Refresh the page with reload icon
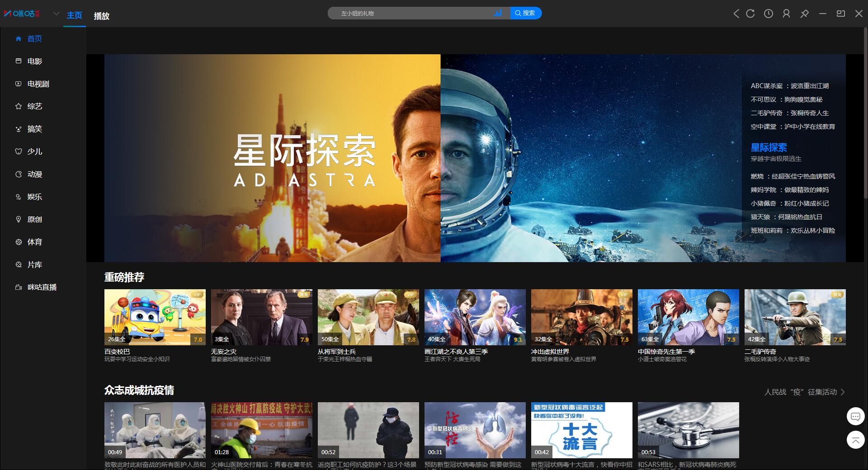 (750, 14)
